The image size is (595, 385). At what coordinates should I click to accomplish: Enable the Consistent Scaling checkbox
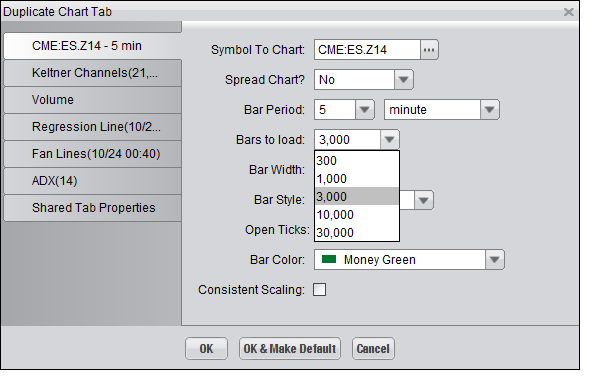[x=319, y=290]
